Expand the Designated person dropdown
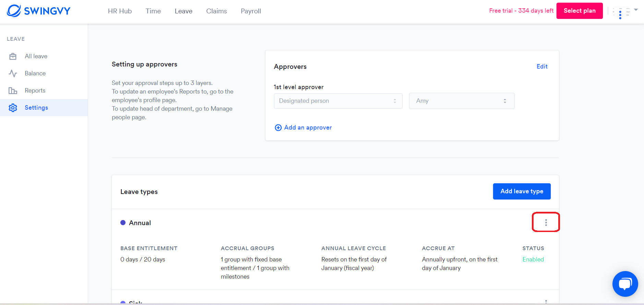Viewport: 644px width, 305px height. (x=338, y=101)
